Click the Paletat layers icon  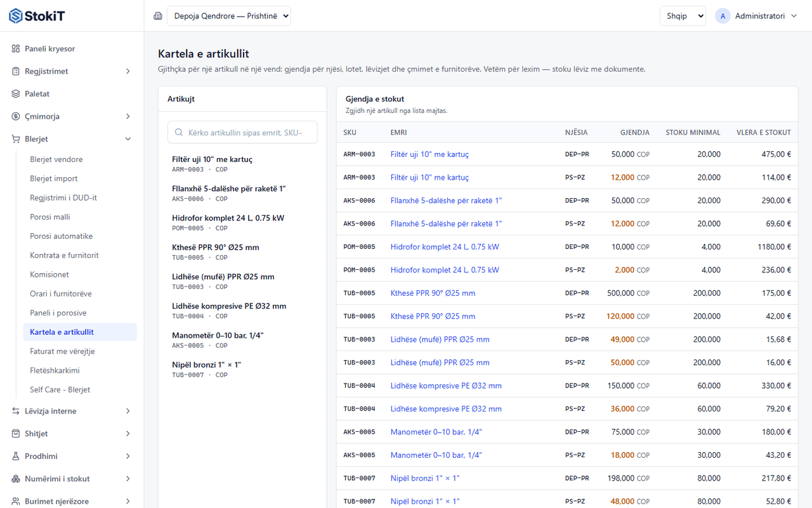click(x=16, y=94)
